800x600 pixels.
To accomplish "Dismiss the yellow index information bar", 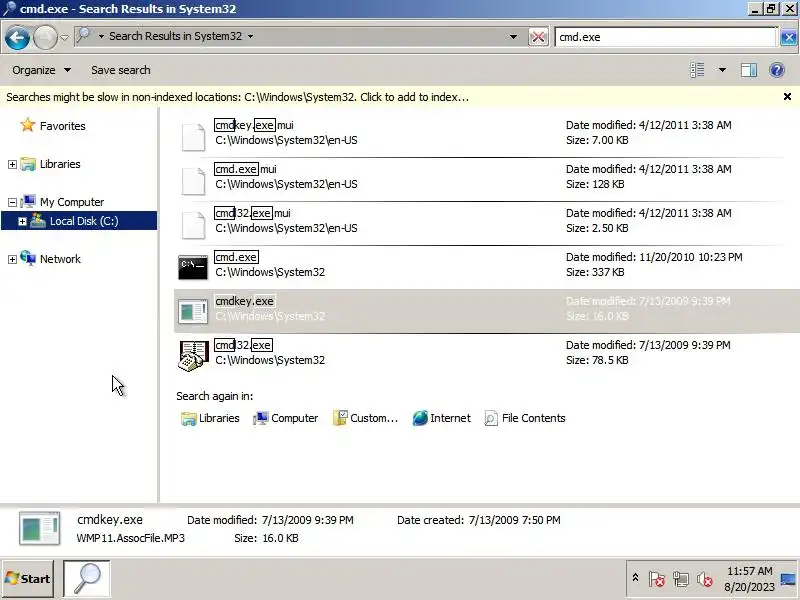I will pyautogui.click(x=787, y=96).
